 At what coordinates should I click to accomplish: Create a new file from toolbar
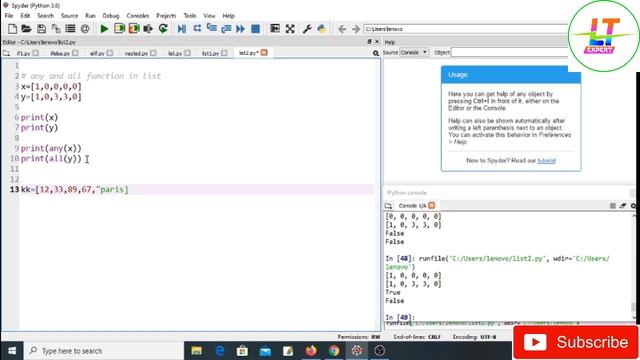(12, 29)
